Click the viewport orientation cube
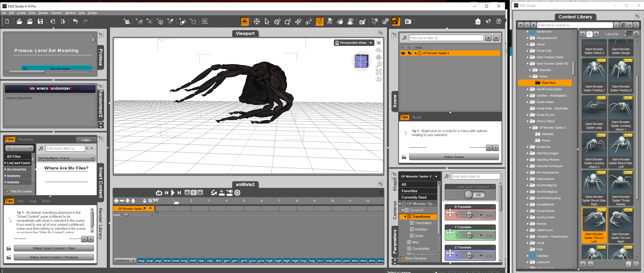 (x=361, y=61)
